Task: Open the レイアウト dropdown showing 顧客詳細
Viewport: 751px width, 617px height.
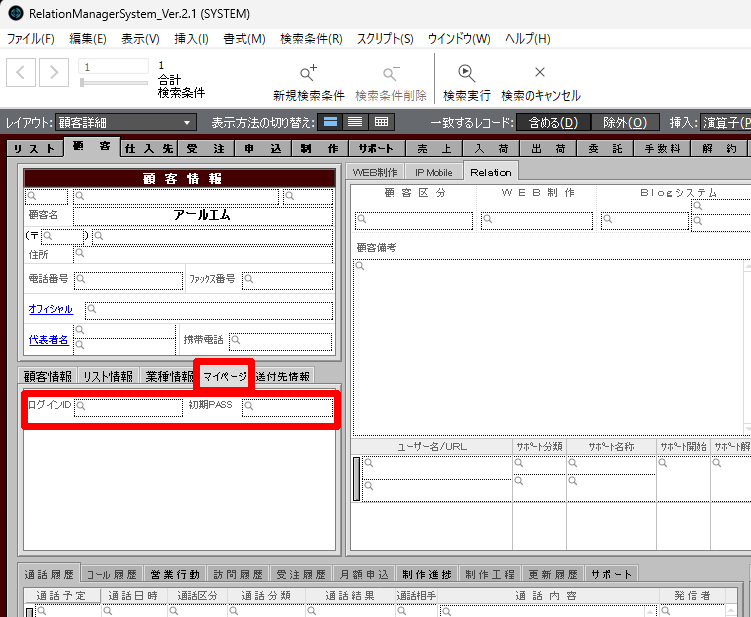Action: tap(125, 123)
